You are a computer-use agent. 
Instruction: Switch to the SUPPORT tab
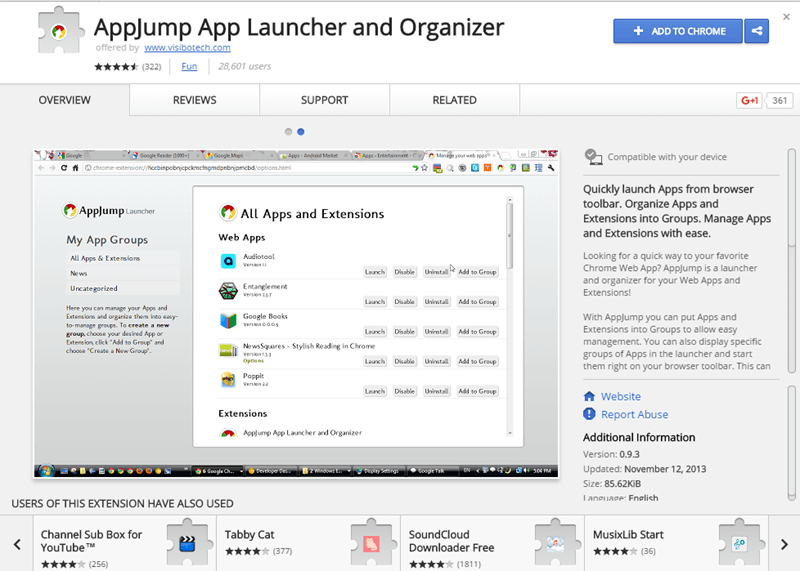[324, 100]
